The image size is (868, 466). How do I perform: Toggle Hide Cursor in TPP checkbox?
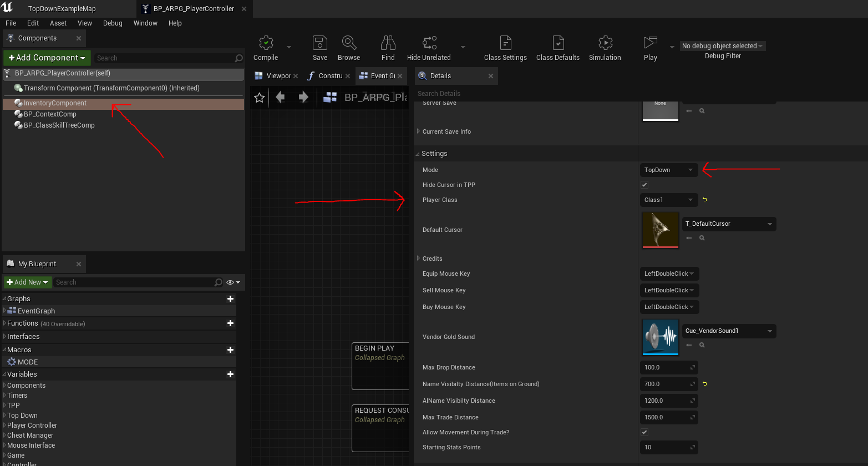(644, 185)
